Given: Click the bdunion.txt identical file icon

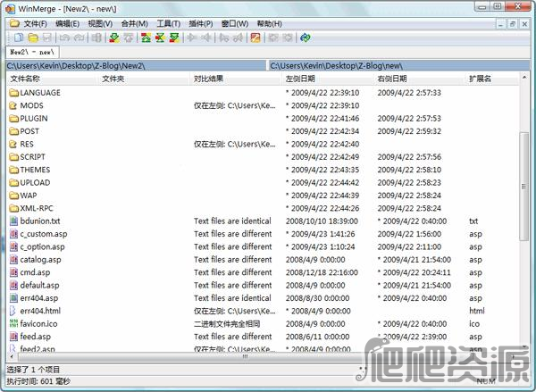Looking at the screenshot, I should 13,221.
